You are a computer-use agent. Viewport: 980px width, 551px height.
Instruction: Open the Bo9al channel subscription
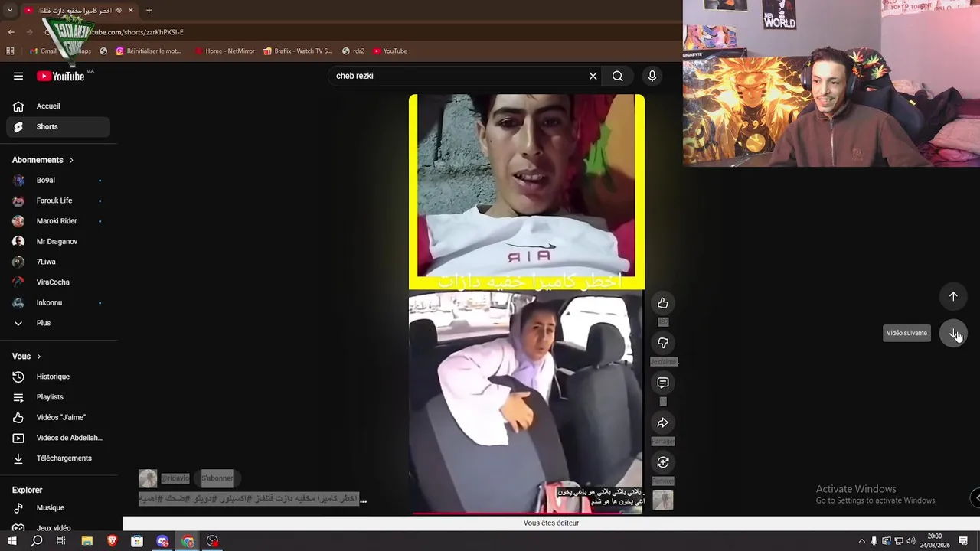58,181
